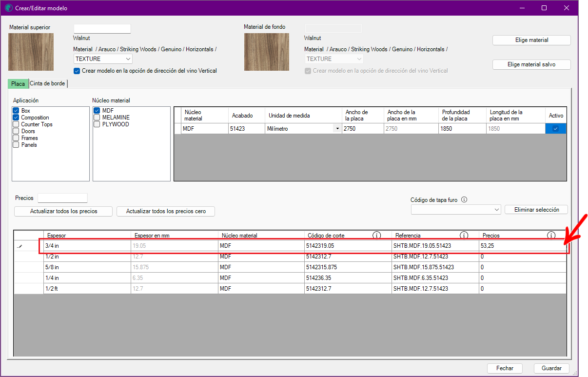
Task: Toggle the Activo checkbox for MDF row
Action: point(555,129)
